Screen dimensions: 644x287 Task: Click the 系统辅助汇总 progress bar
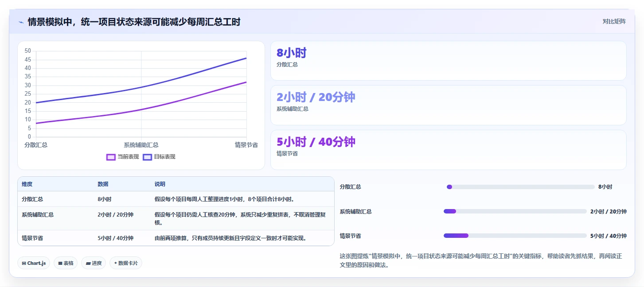[x=515, y=211]
